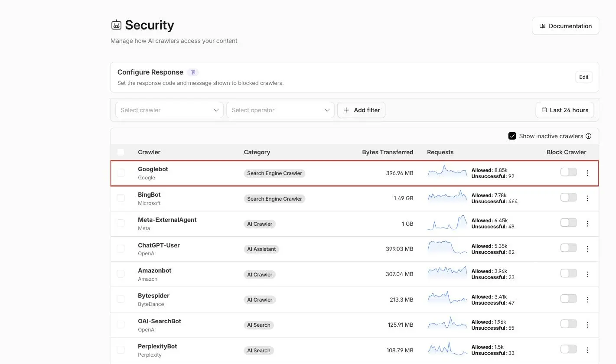The height and width of the screenshot is (364, 616).
Task: Click the PerplexityBot crawler name
Action: coord(157,346)
